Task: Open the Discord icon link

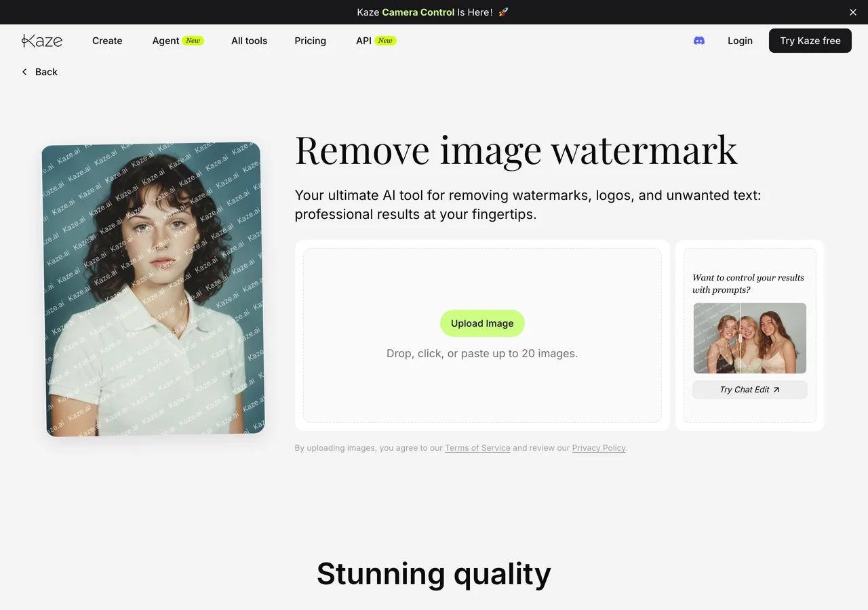Action: [699, 41]
